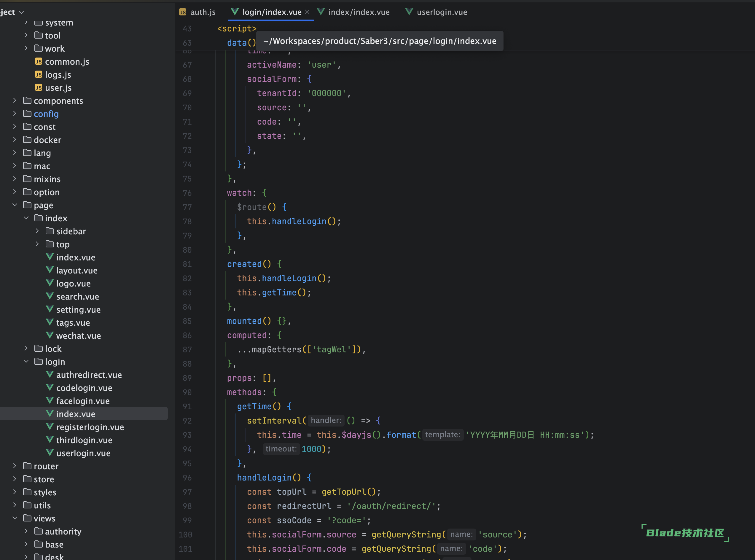Click the handler: inlay hint
This screenshot has height=560, width=755.
[326, 420]
